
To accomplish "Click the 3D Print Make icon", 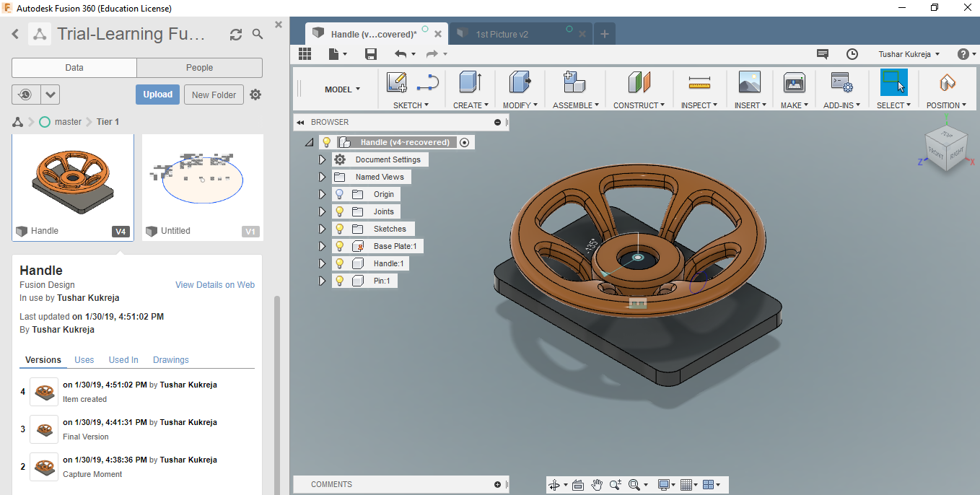I will (x=794, y=82).
